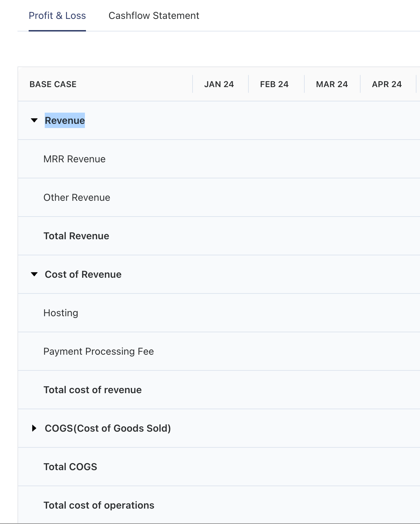Select the MRR Revenue row
The height and width of the screenshot is (524, 420).
pos(74,159)
